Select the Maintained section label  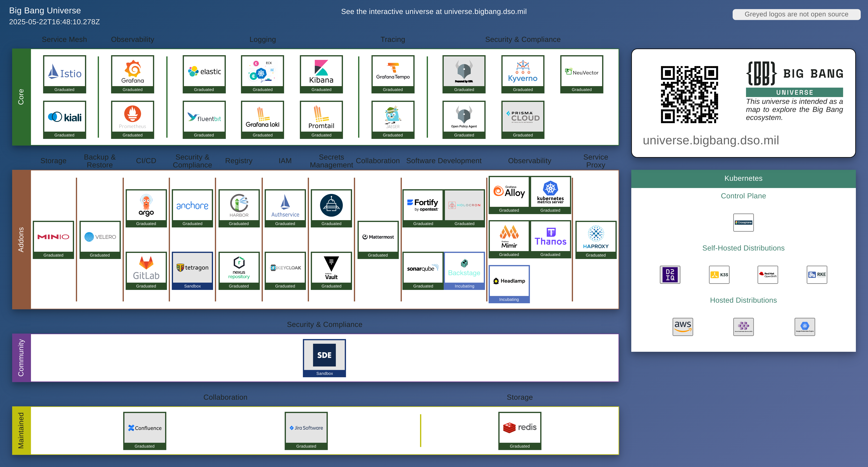coord(21,431)
